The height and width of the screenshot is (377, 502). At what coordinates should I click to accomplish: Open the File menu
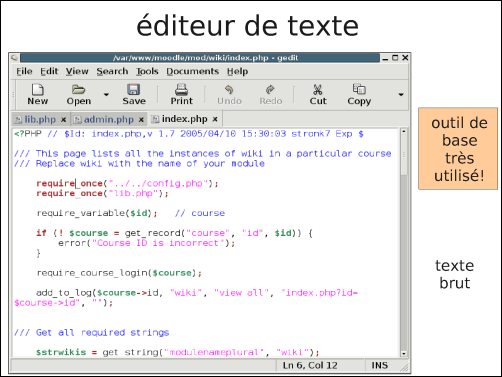click(24, 71)
